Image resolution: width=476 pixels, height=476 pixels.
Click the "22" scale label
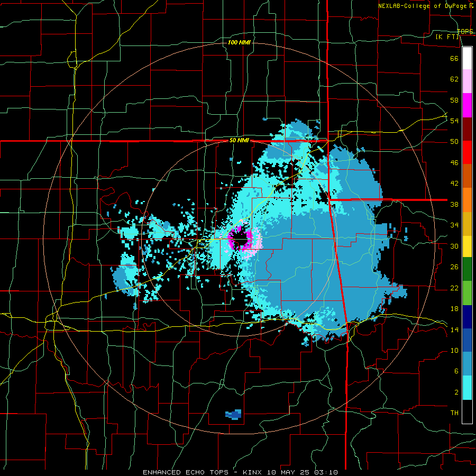click(454, 288)
